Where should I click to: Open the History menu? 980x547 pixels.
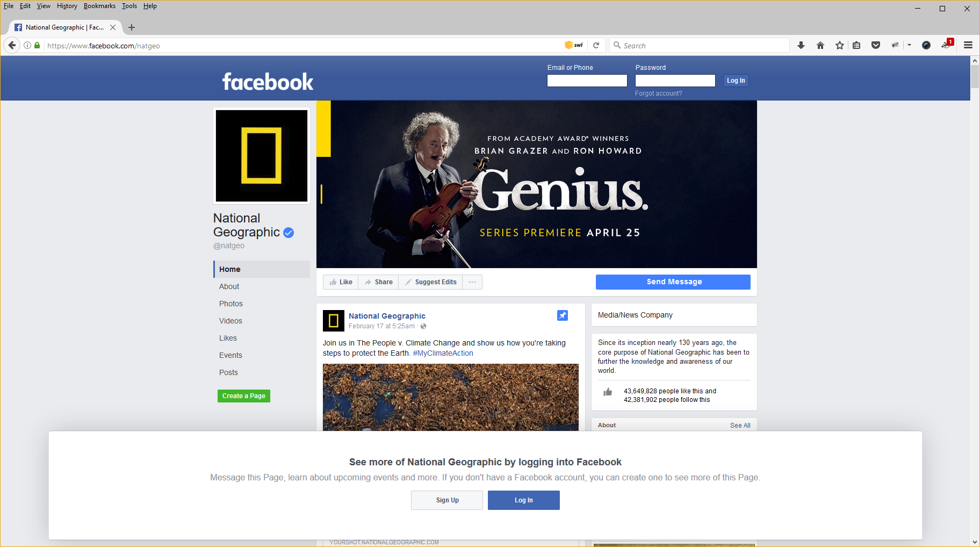67,6
